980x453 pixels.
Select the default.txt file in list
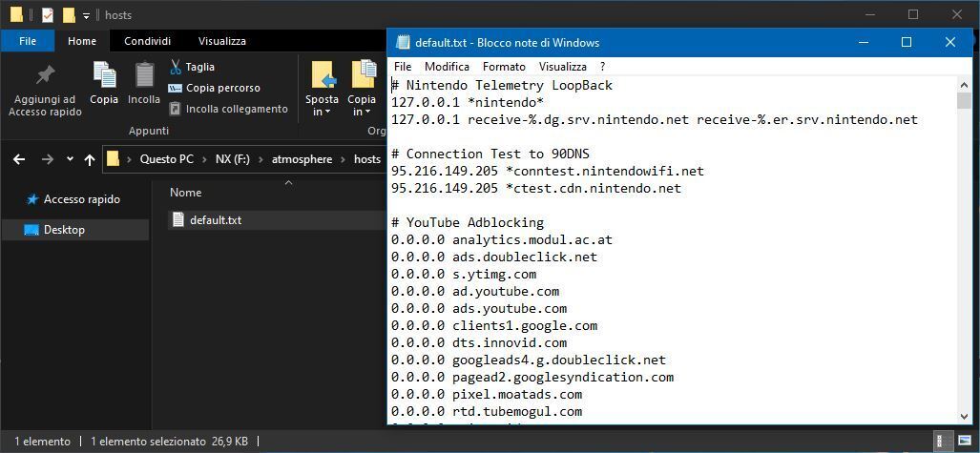tap(215, 220)
